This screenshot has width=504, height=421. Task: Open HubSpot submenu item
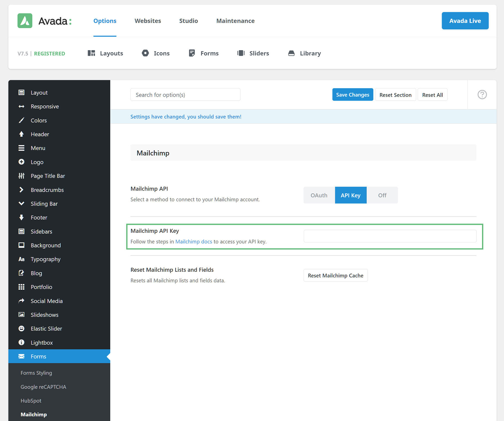point(31,401)
